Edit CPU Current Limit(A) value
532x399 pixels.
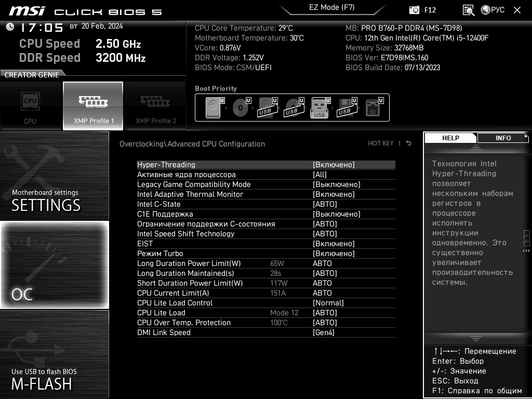coord(266,293)
